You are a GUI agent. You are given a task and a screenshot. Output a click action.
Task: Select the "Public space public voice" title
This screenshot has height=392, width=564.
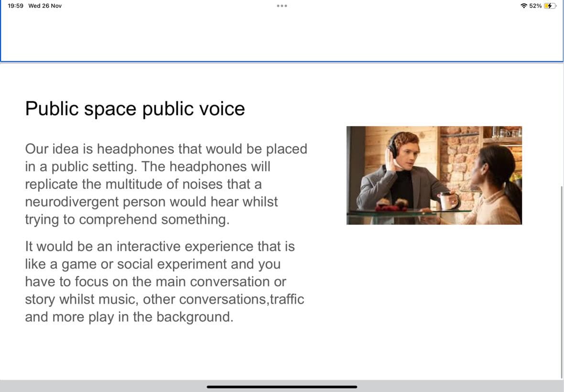(x=135, y=109)
